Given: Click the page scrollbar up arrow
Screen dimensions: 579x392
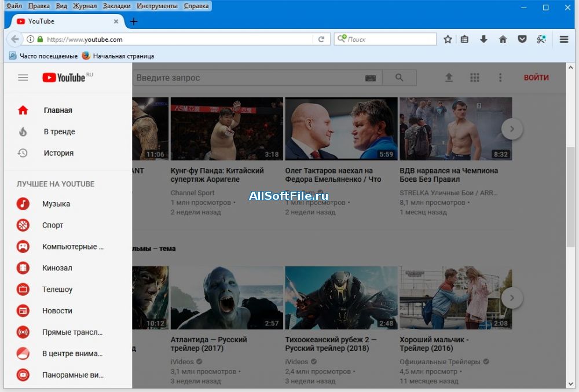Looking at the screenshot, I should (x=570, y=68).
